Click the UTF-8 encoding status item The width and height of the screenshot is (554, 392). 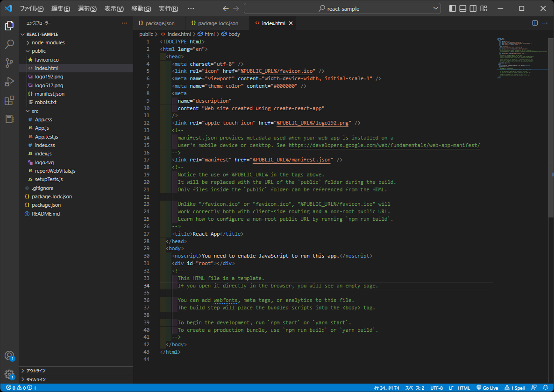click(436, 388)
